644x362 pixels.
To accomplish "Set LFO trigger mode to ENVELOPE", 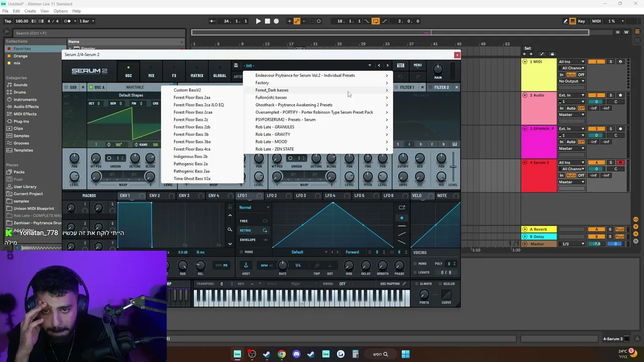I will [254, 240].
